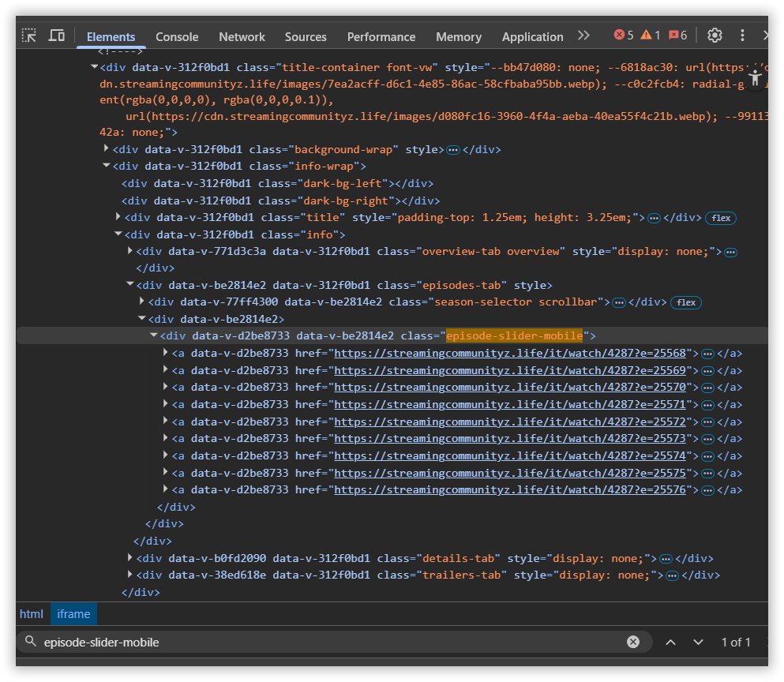Open the Performance tab
Viewport: 784px width, 682px height.
(x=381, y=36)
